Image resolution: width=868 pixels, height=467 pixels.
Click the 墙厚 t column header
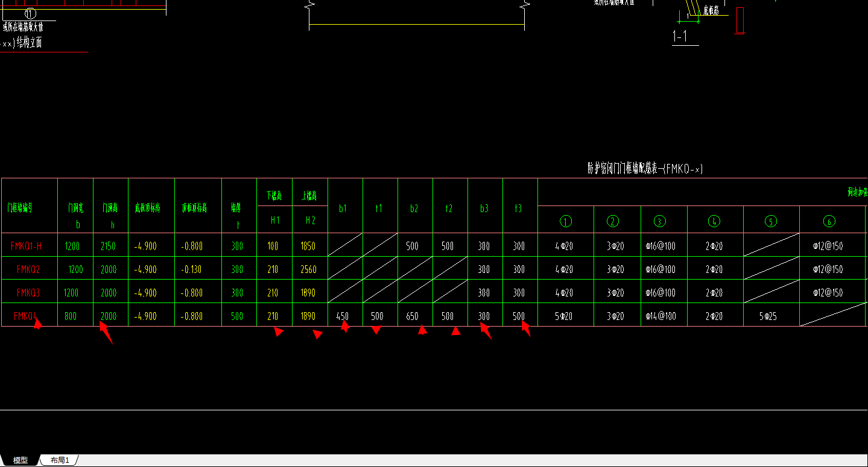click(236, 216)
